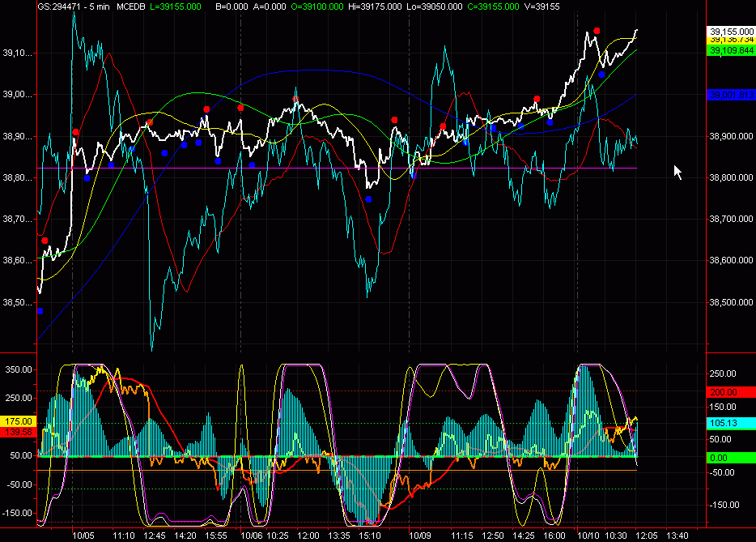
Task: Select the 14:20 time axis label
Action: tap(185, 536)
